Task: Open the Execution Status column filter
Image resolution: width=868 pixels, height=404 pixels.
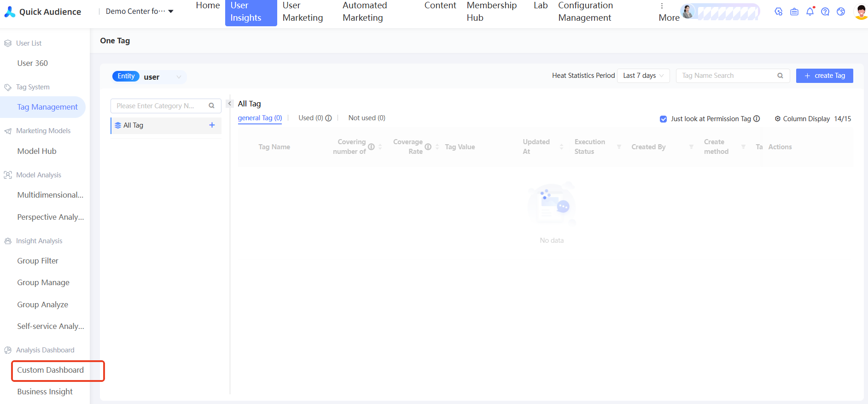Action: [619, 147]
